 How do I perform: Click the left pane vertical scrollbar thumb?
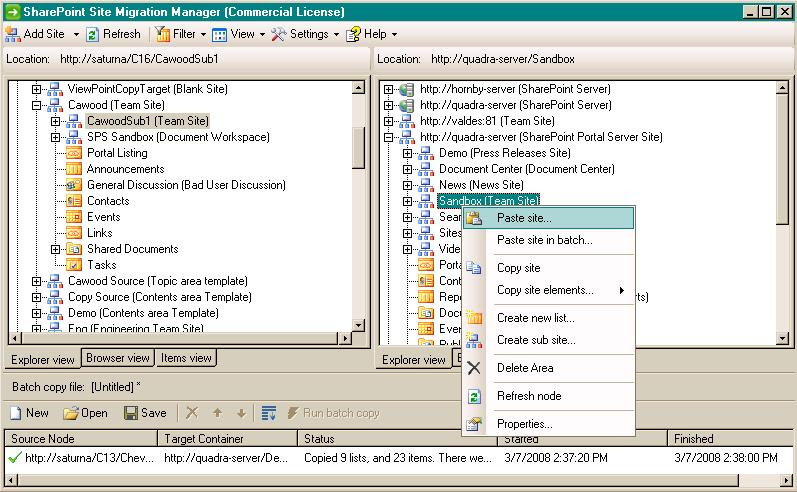pyautogui.click(x=358, y=147)
